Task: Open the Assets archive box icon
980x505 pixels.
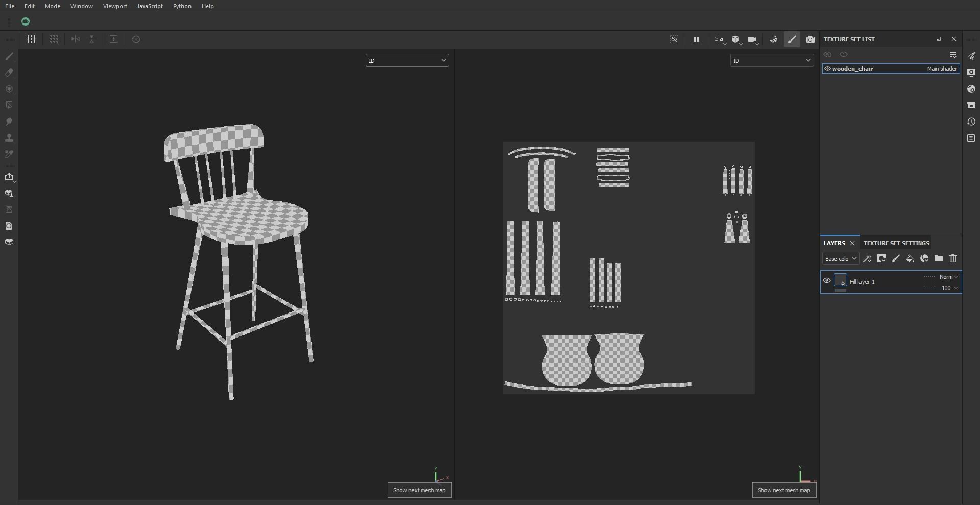Action: [971, 105]
